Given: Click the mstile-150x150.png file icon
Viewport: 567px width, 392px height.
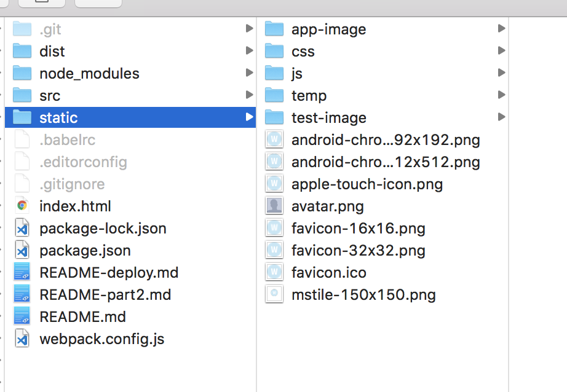Looking at the screenshot, I should [x=274, y=295].
